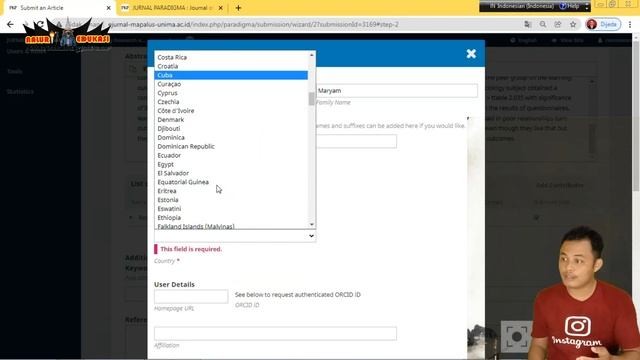Click country list scroll up arrow
Image resolution: width=640 pixels, height=360 pixels.
(x=312, y=55)
